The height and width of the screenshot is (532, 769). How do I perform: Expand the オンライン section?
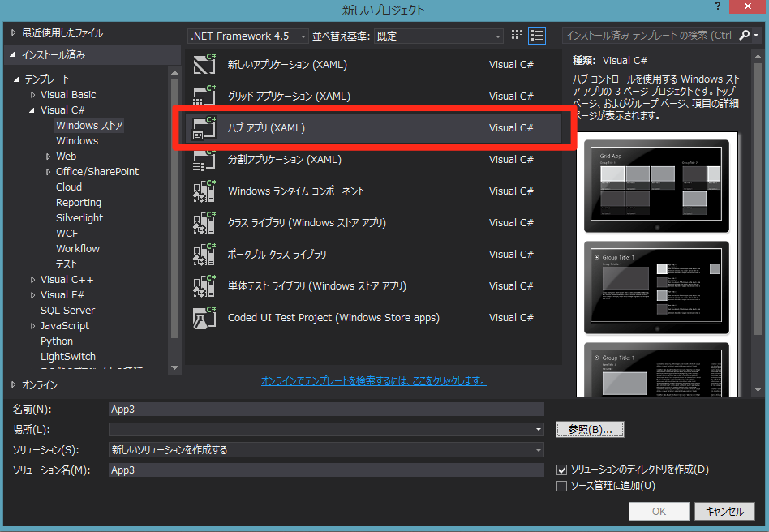pos(14,384)
